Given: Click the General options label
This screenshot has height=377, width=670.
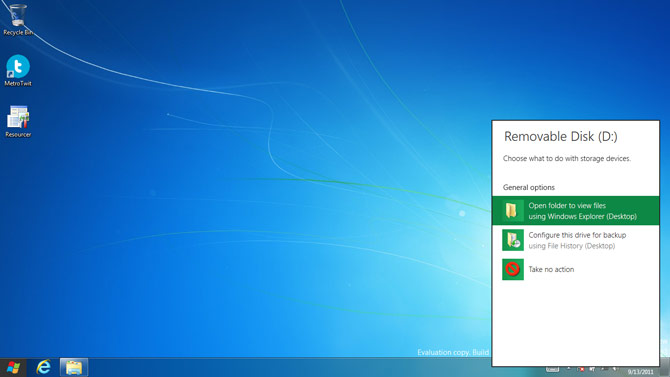Looking at the screenshot, I should coord(529,187).
